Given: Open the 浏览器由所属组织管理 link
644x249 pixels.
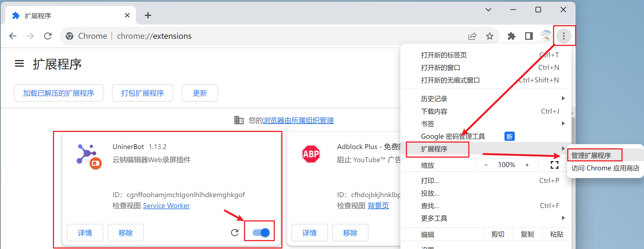Looking at the screenshot, I should pos(298,120).
